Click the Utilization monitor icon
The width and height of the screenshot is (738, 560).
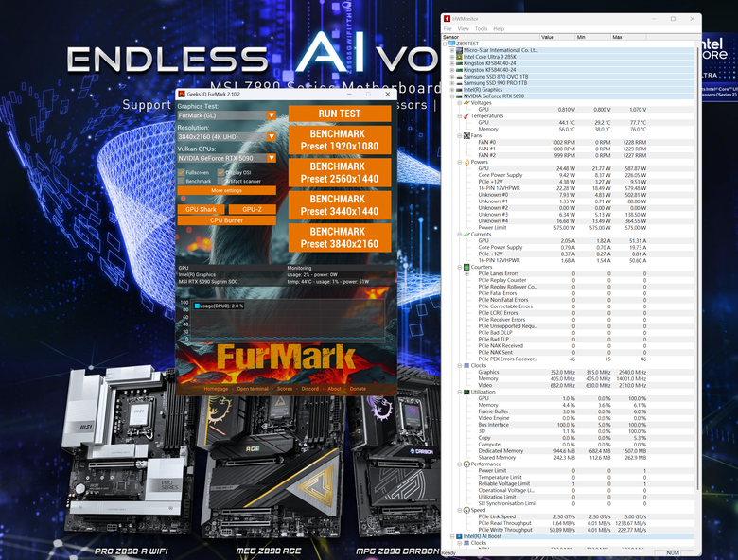[466, 392]
